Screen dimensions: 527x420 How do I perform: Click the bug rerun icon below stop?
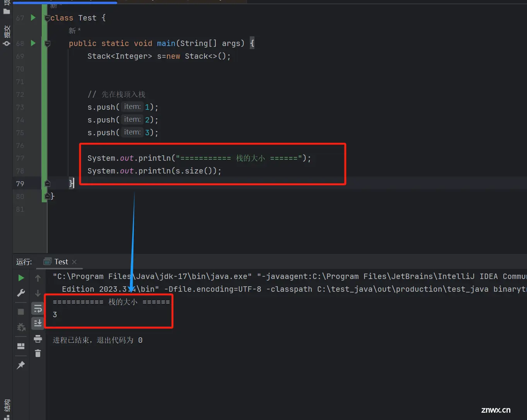point(21,327)
